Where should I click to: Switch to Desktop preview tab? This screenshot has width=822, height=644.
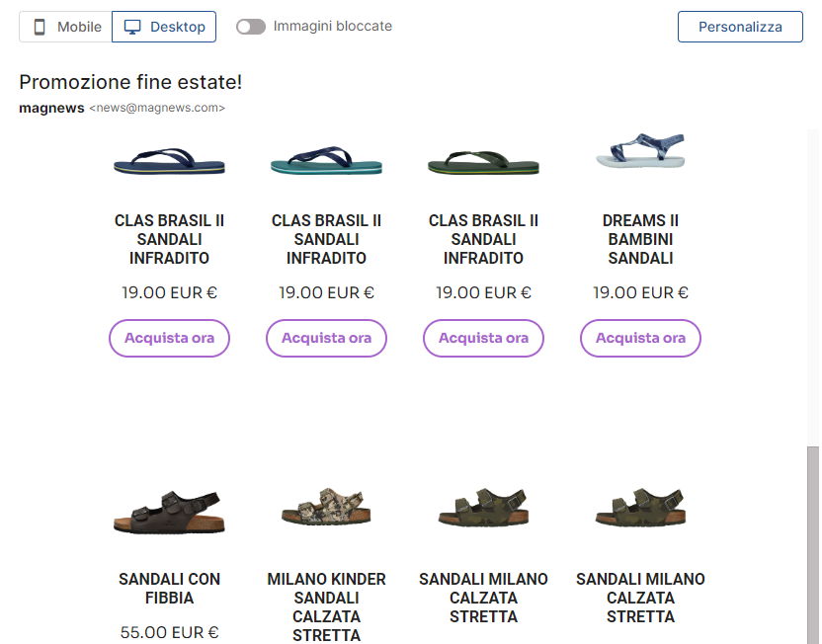[164, 27]
